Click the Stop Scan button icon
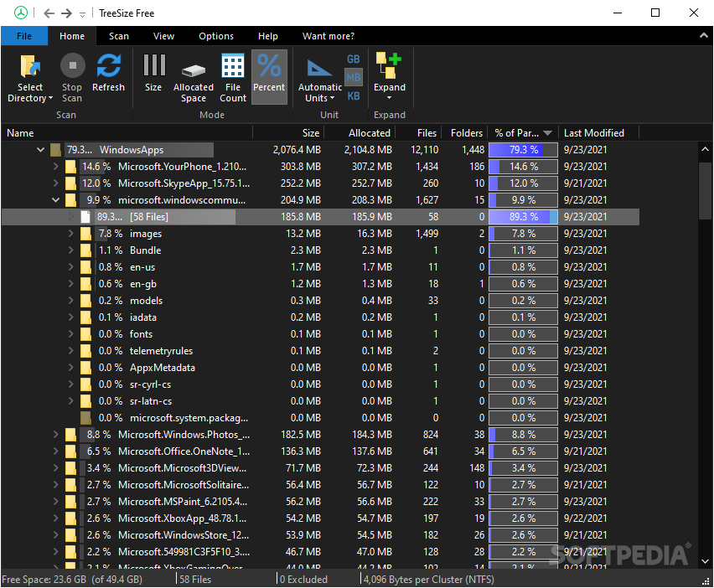Viewport: 714px width, 588px height. (72, 65)
